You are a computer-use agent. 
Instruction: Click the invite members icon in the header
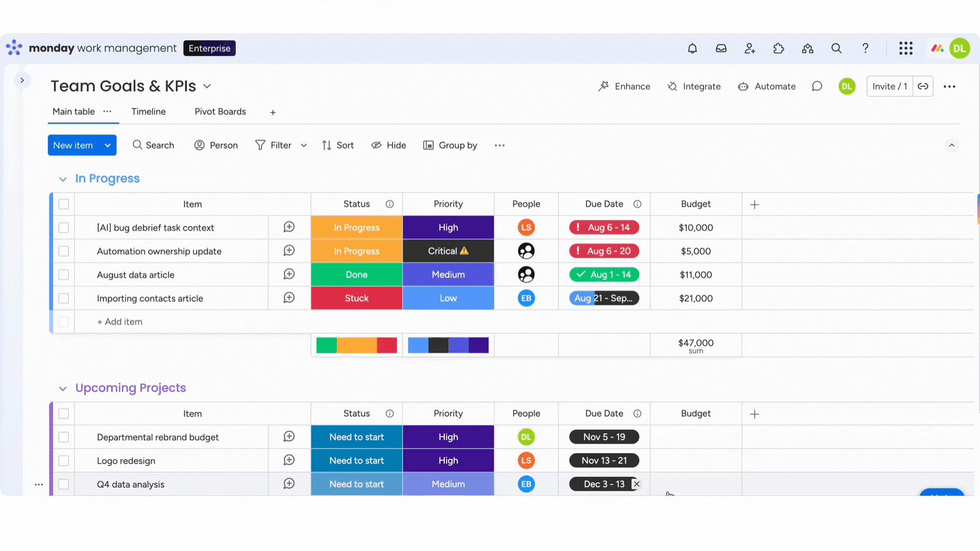[x=749, y=48]
